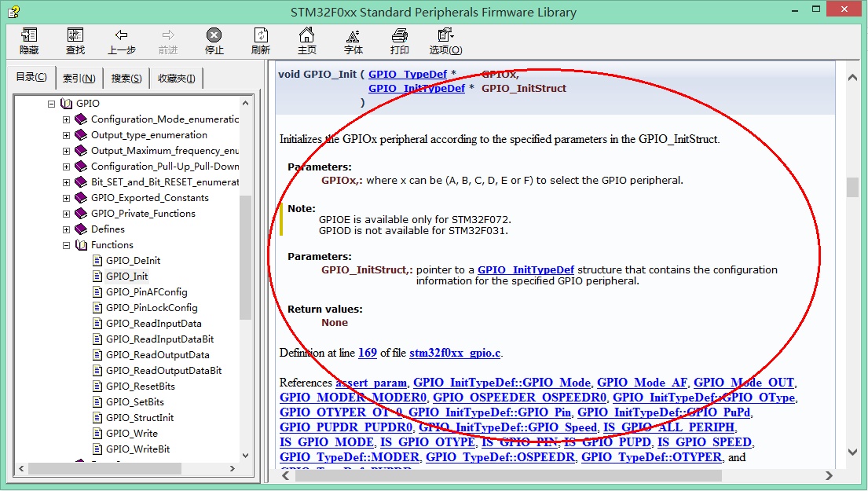868x491 pixels.
Task: Click content pane horizontal scrollbar thumb
Action: [x=508, y=475]
